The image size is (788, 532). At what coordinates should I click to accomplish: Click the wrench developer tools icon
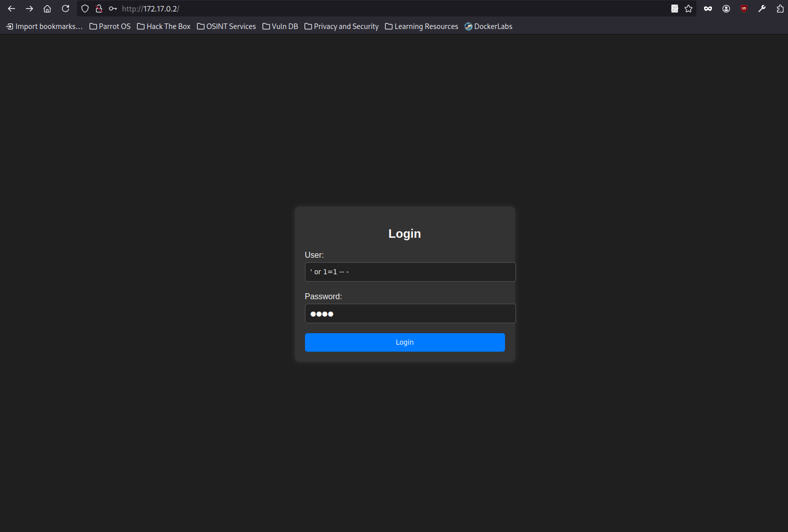[762, 8]
